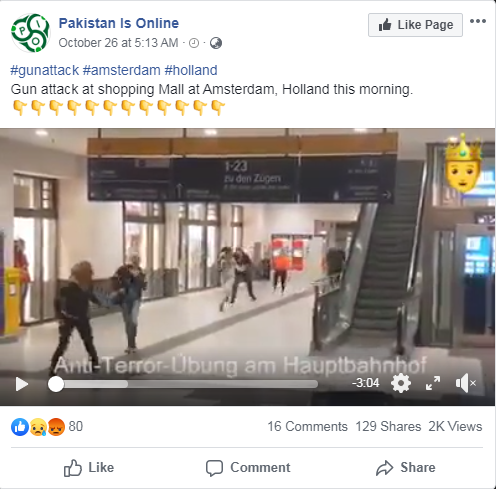Unmute the video with the speaker icon
Viewport: 496px width, 489px height.
pos(465,383)
